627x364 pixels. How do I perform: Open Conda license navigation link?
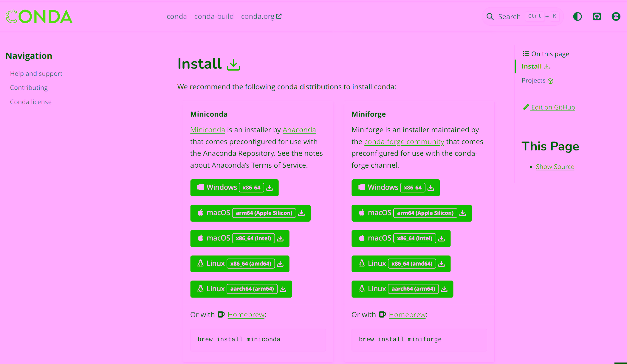31,102
